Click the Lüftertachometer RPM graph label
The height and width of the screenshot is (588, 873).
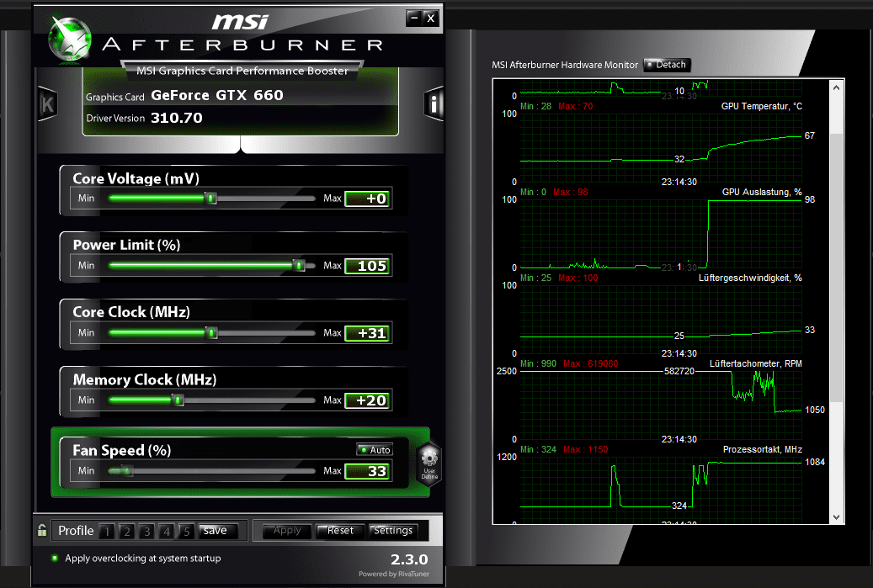(755, 363)
